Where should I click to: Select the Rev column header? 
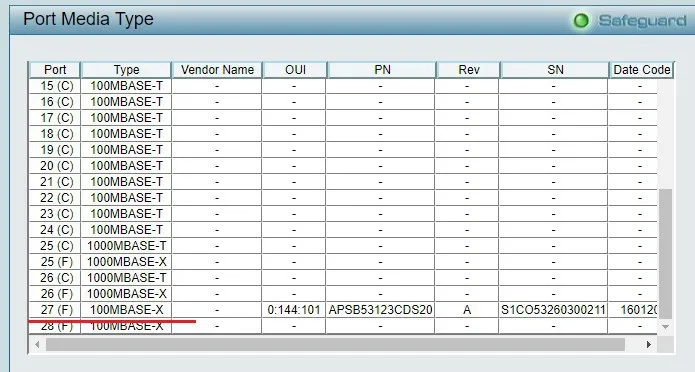point(469,70)
